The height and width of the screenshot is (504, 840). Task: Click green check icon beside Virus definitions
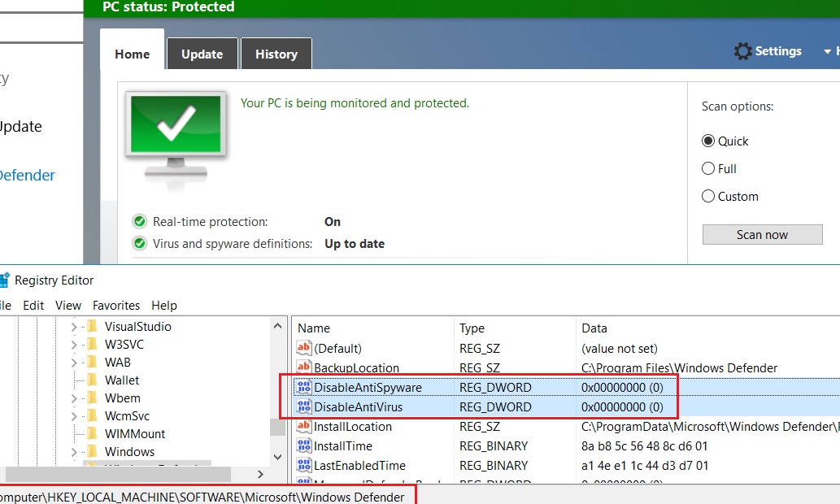pos(139,244)
